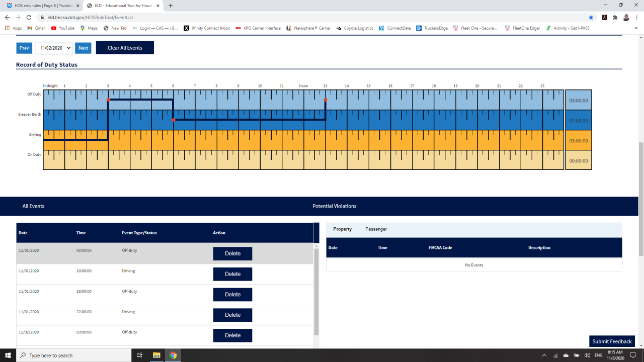This screenshot has width=644, height=362.
Task: Click Clear All Events button
Action: (125, 48)
